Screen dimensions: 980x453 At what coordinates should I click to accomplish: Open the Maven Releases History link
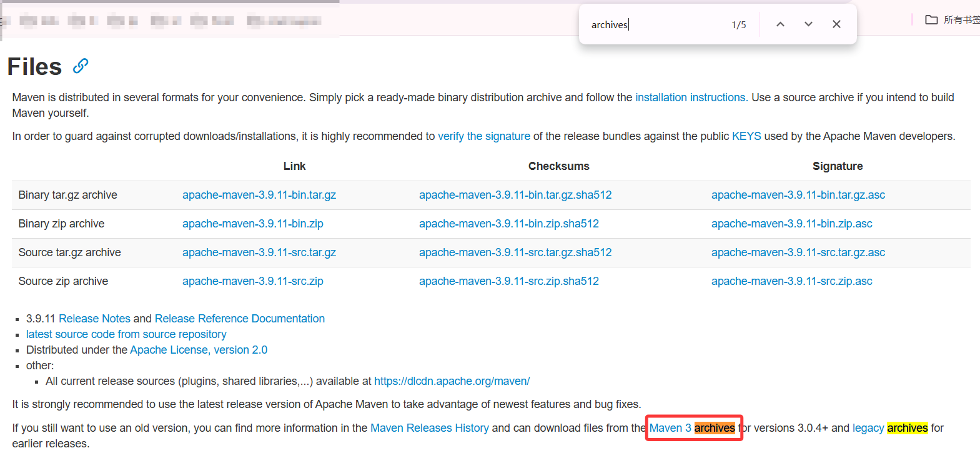pyautogui.click(x=429, y=428)
